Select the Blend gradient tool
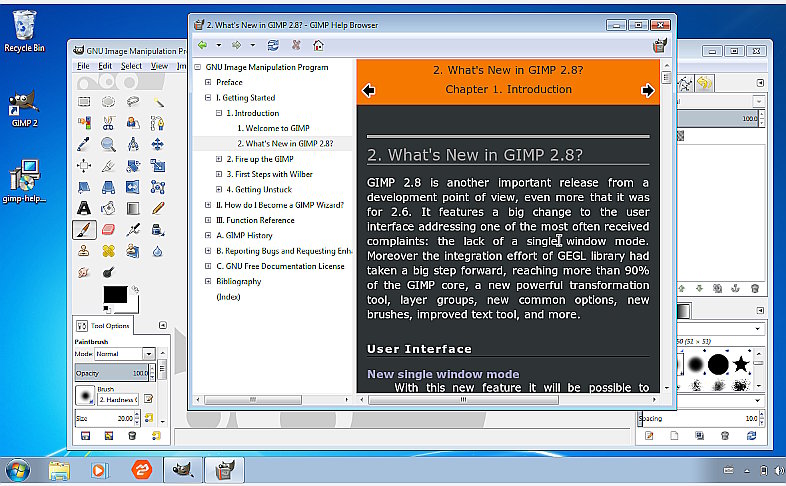The image size is (786, 486). coord(133,208)
